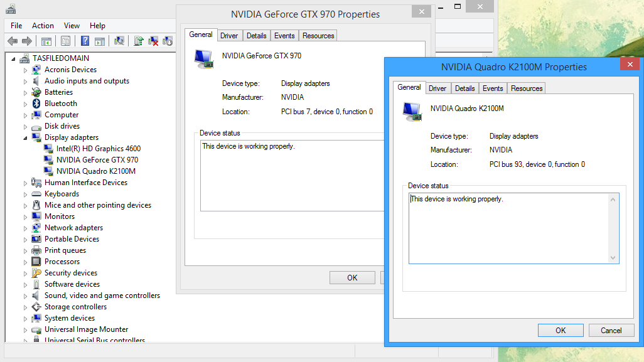Toggle the show/hide action pane toolbar icon
The image size is (644, 362).
tap(100, 41)
